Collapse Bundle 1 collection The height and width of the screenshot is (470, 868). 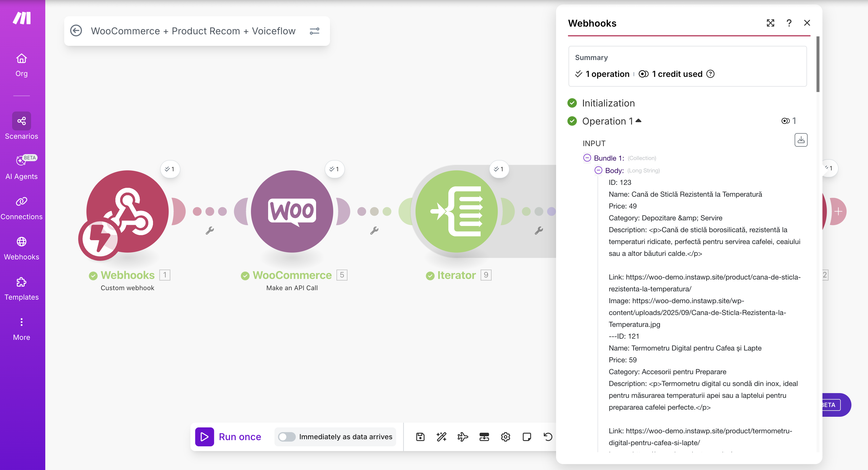click(x=587, y=158)
